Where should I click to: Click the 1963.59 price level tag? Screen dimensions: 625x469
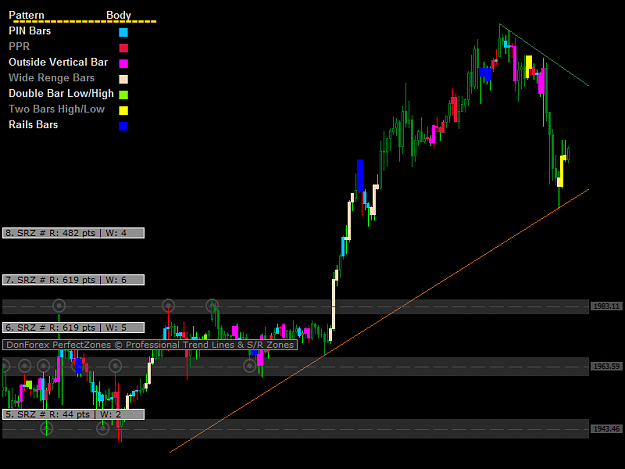pos(606,366)
